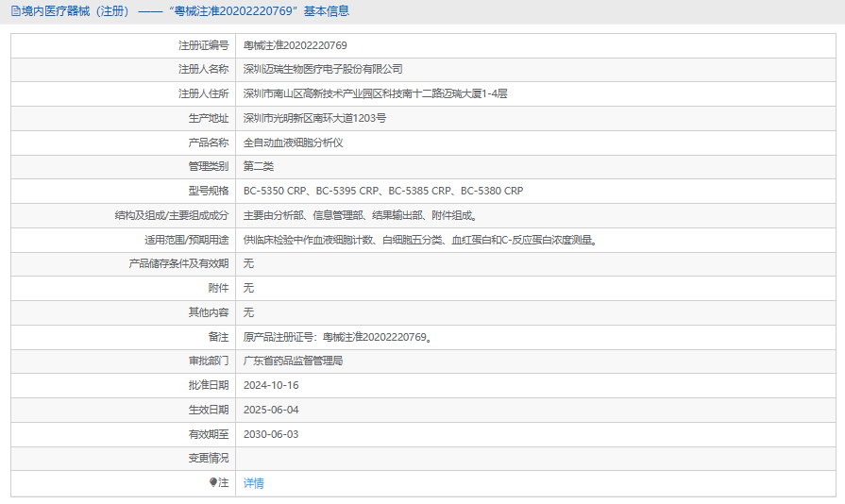Select company name 深圳迈瑞生物医疗电子股份有限公司
The image size is (845, 504).
(x=323, y=70)
